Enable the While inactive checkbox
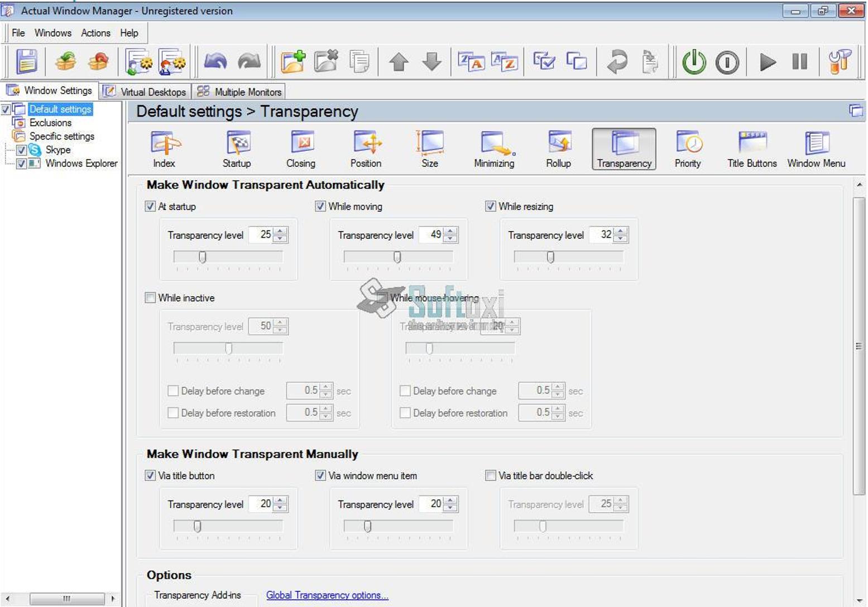Image resolution: width=868 pixels, height=607 pixels. tap(150, 298)
